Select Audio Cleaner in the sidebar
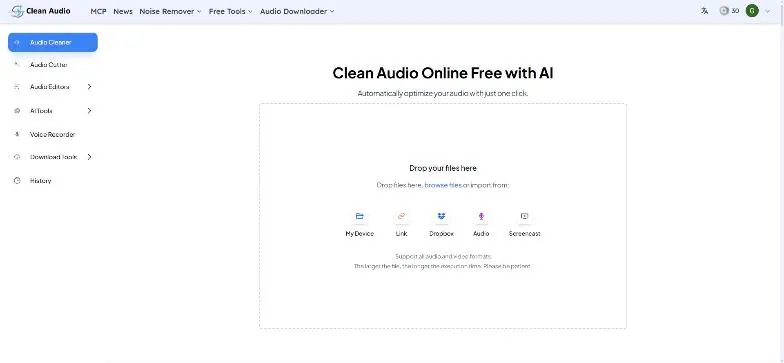 click(52, 42)
